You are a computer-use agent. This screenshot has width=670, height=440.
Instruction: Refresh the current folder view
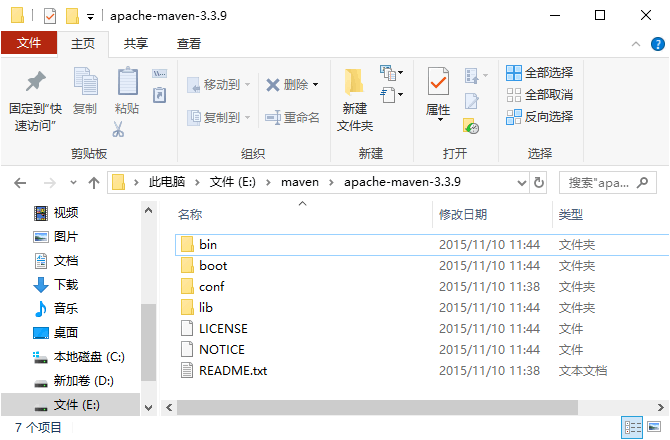click(540, 182)
